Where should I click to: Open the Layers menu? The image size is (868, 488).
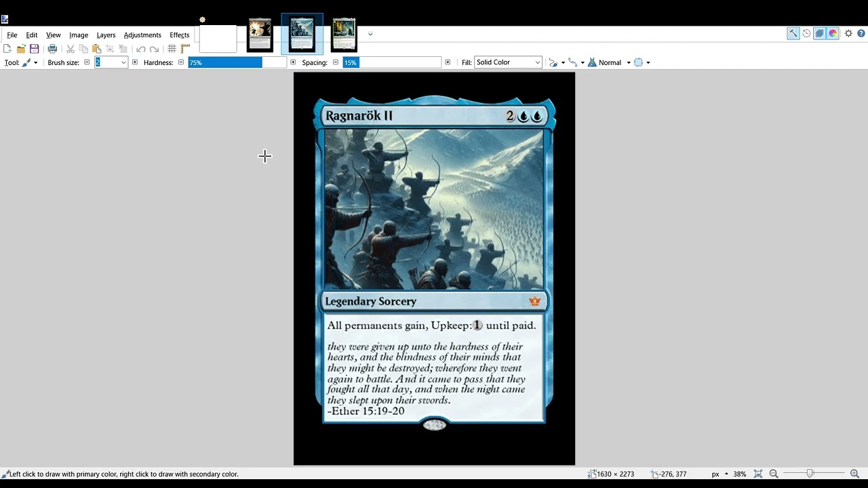point(106,35)
